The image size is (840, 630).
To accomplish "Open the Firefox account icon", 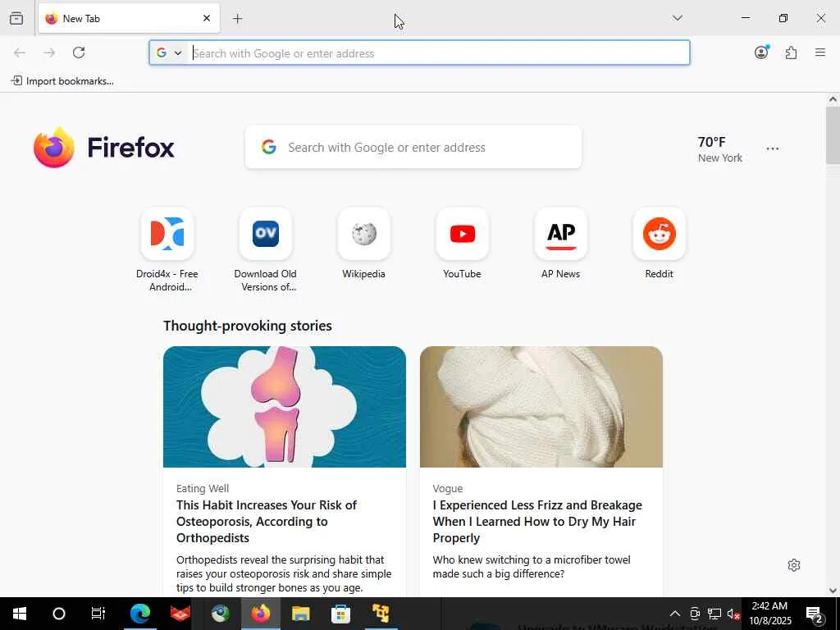I will pos(761,52).
